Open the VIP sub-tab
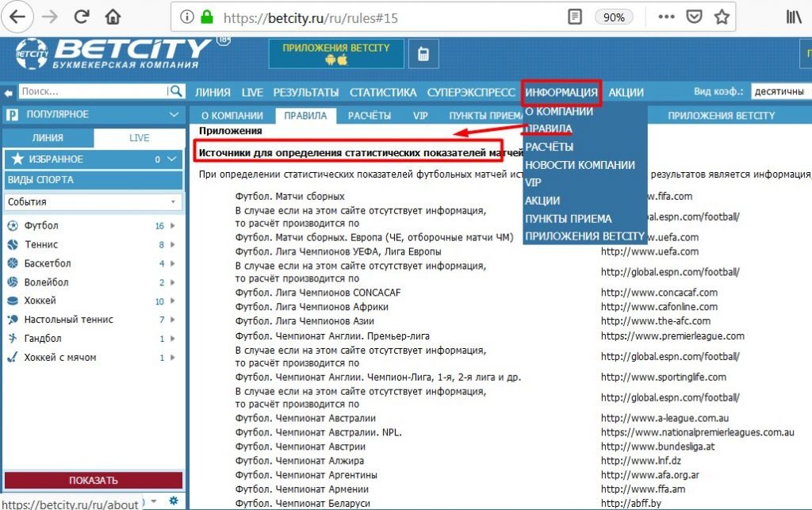 [420, 116]
